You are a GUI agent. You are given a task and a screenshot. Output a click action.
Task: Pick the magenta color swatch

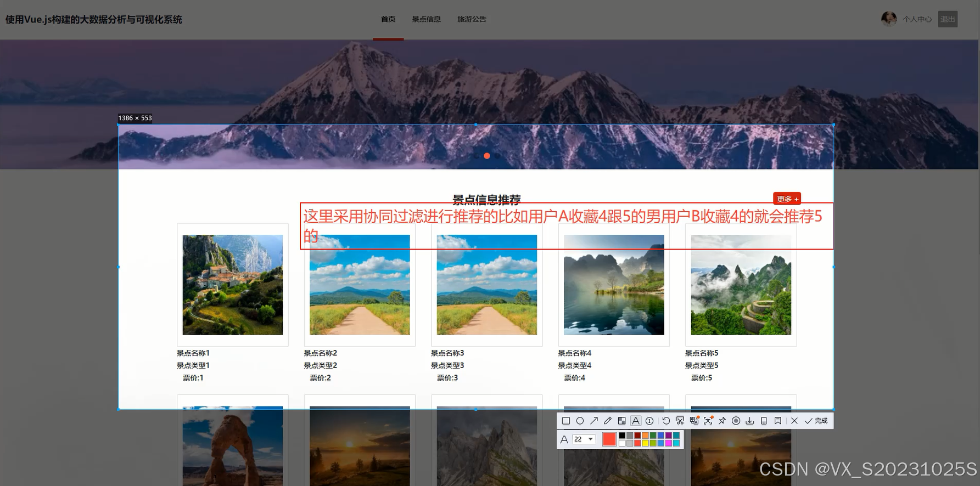click(x=668, y=443)
